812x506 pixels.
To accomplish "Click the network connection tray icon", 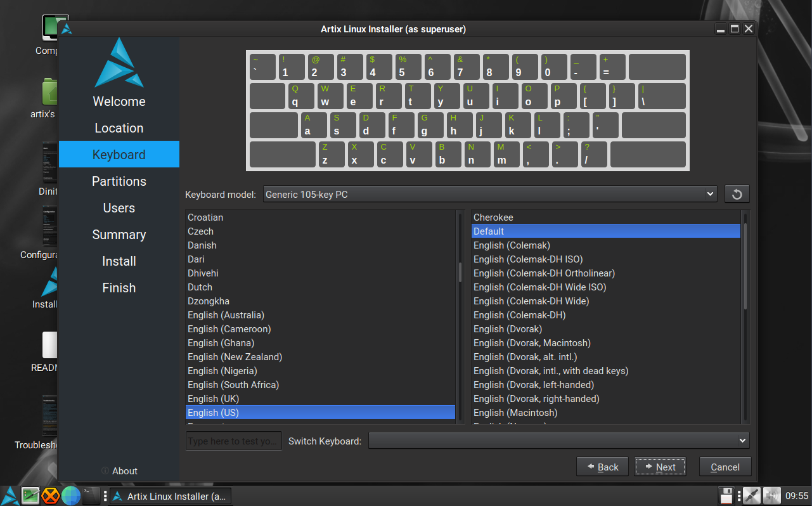I will tap(751, 495).
